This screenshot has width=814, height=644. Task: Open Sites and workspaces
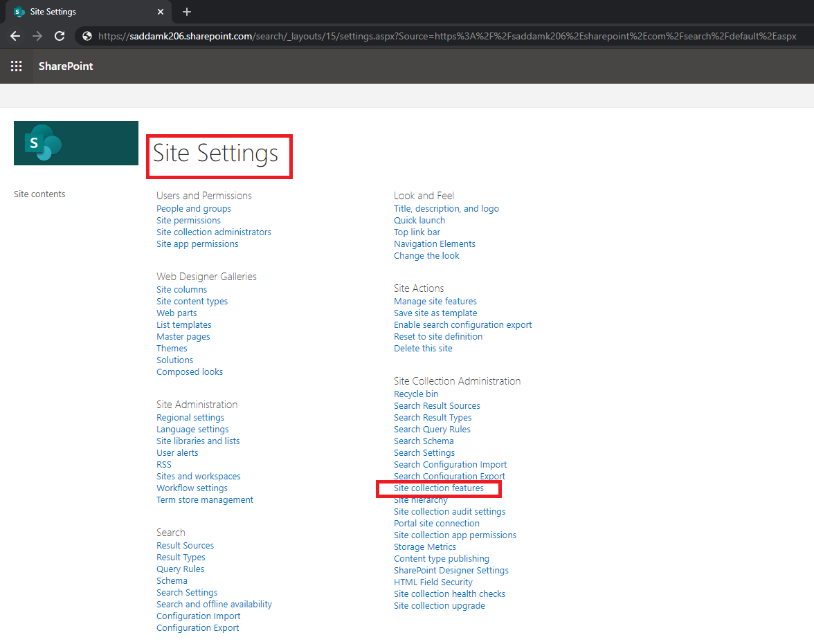point(198,477)
